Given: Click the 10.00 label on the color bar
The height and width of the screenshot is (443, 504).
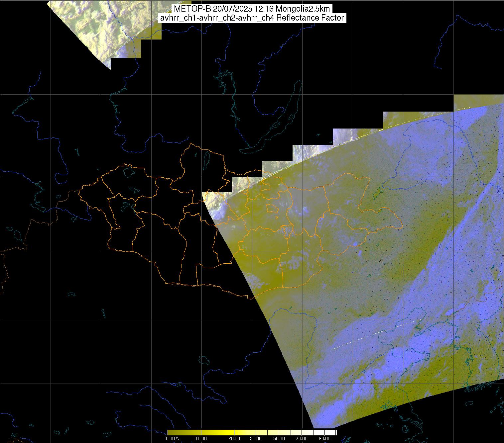Looking at the screenshot, I should pyautogui.click(x=201, y=438).
